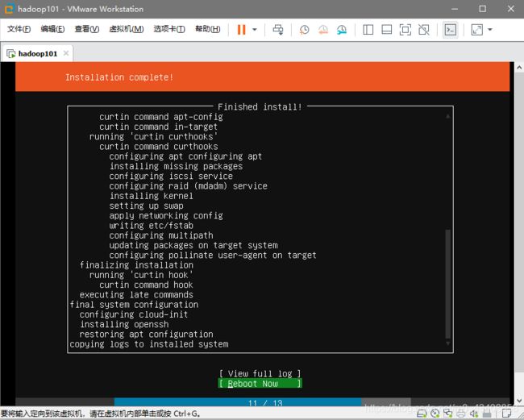Click the CD/DVD drive status icon
Image resolution: width=524 pixels, height=420 pixels.
click(435, 414)
